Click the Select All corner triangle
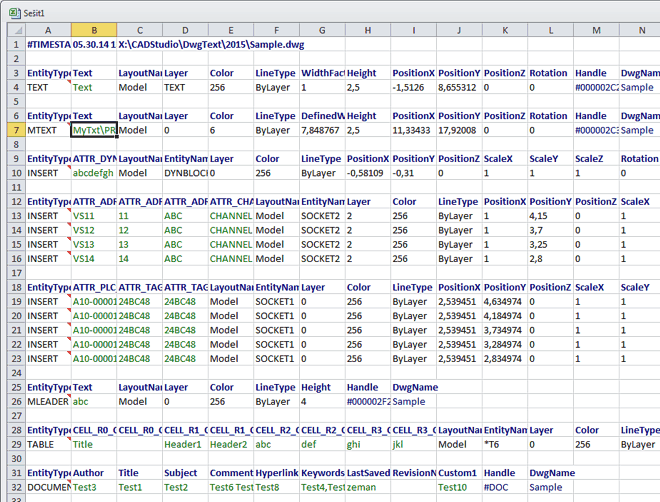This screenshot has height=502, width=660. coord(17,30)
